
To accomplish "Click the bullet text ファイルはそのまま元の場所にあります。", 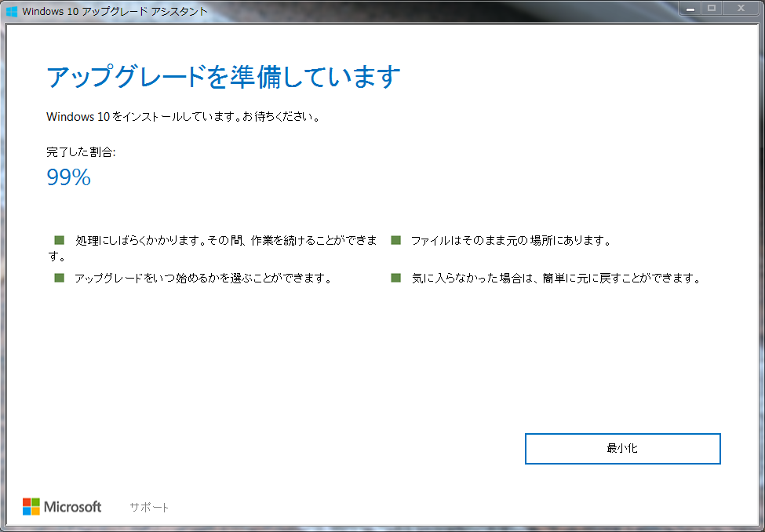I will pyautogui.click(x=511, y=241).
